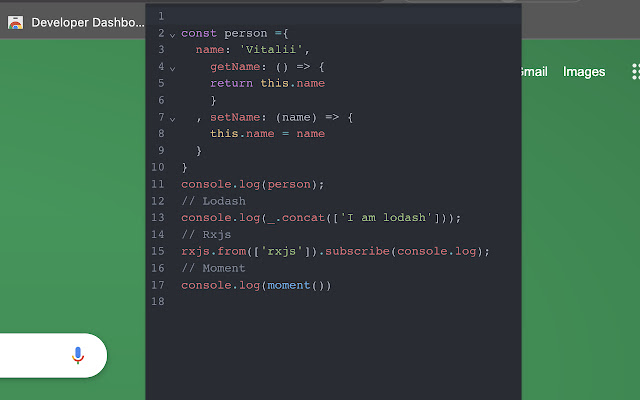The width and height of the screenshot is (640, 400).
Task: Click the this.name = name statement
Action: coord(267,134)
